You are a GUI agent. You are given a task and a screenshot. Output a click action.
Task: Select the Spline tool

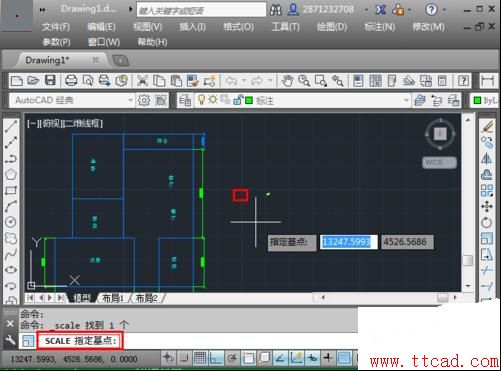tap(11, 254)
